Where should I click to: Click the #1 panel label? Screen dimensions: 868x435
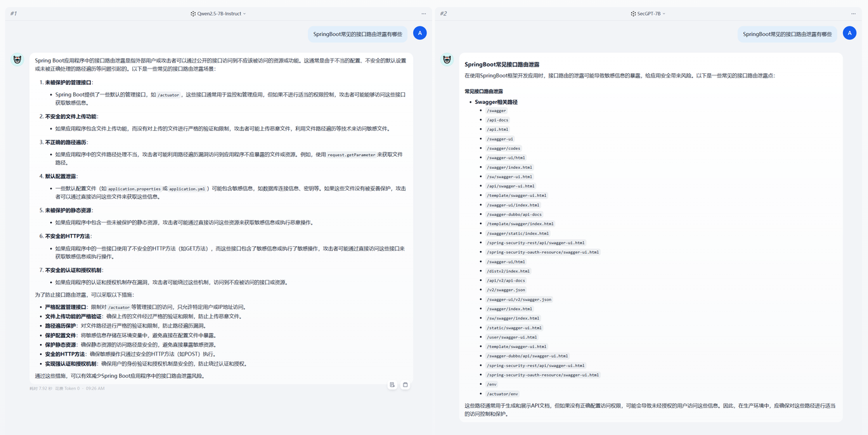coord(14,14)
